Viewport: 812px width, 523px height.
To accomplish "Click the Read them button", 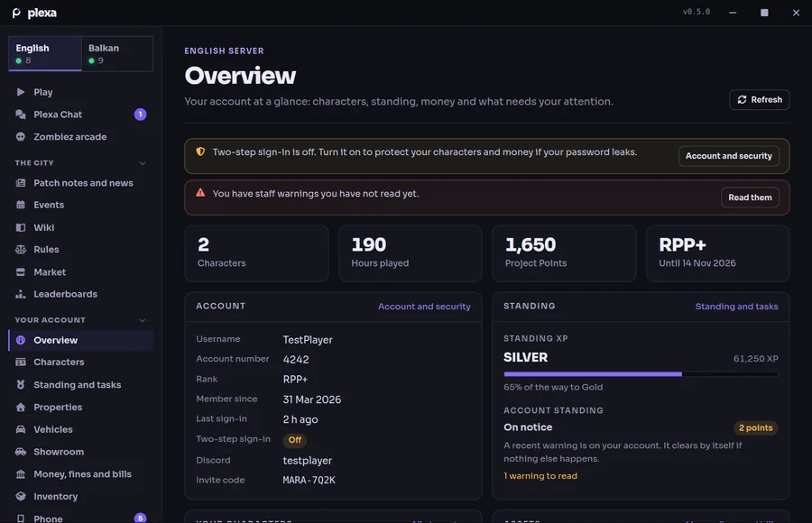I will [x=750, y=197].
